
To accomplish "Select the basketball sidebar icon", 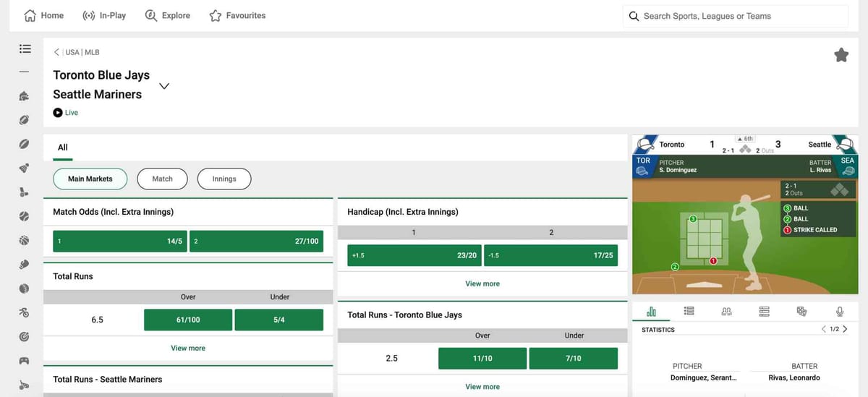I will [25, 240].
